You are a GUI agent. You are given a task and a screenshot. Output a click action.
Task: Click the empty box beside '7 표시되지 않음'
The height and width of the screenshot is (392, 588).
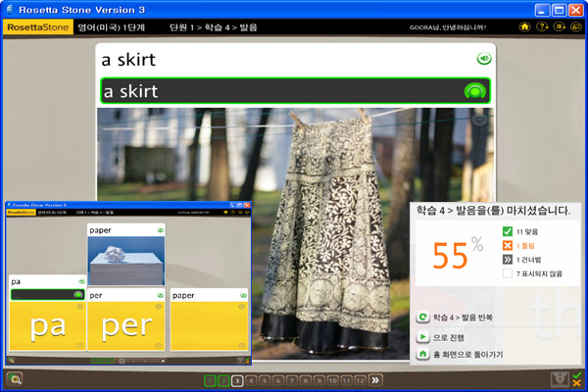[507, 273]
